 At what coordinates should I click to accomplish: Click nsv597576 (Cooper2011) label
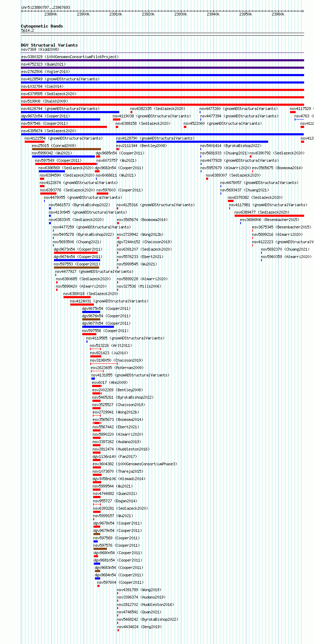(x=116, y=545)
